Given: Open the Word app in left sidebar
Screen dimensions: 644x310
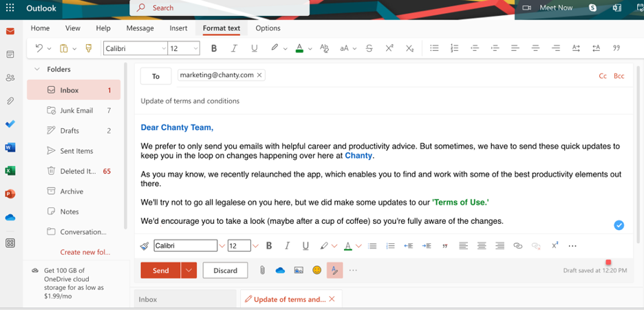Looking at the screenshot, I should (x=10, y=147).
